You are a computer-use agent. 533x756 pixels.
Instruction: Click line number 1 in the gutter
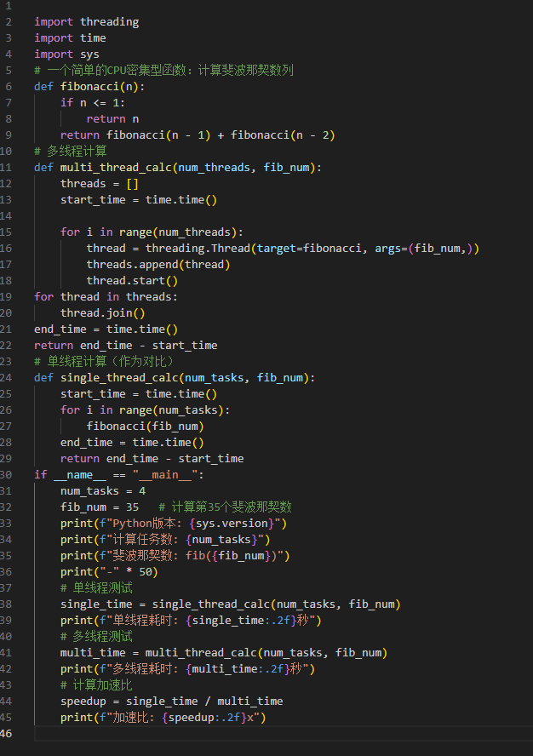coord(8,5)
